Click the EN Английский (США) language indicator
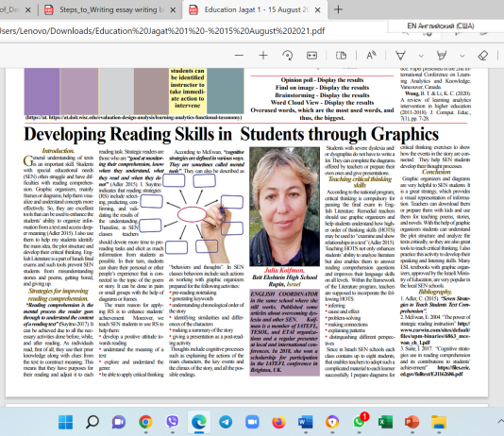The width and height of the screenshot is (504, 436). pos(441,26)
